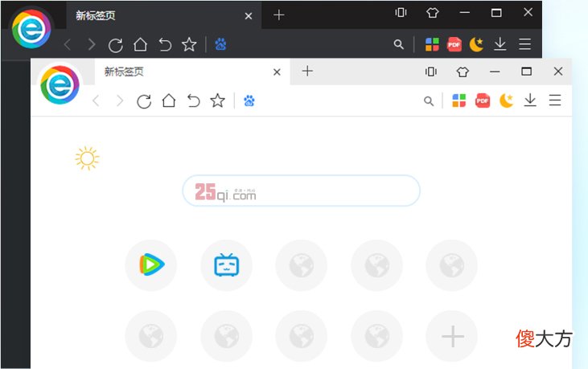Click the red PDF icon in light window
This screenshot has height=369, width=588.
[x=483, y=100]
